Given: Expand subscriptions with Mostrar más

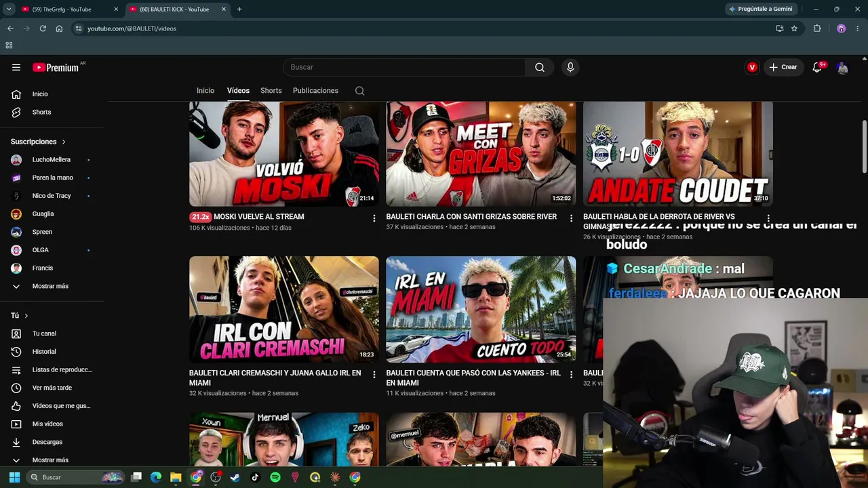Looking at the screenshot, I should point(52,286).
